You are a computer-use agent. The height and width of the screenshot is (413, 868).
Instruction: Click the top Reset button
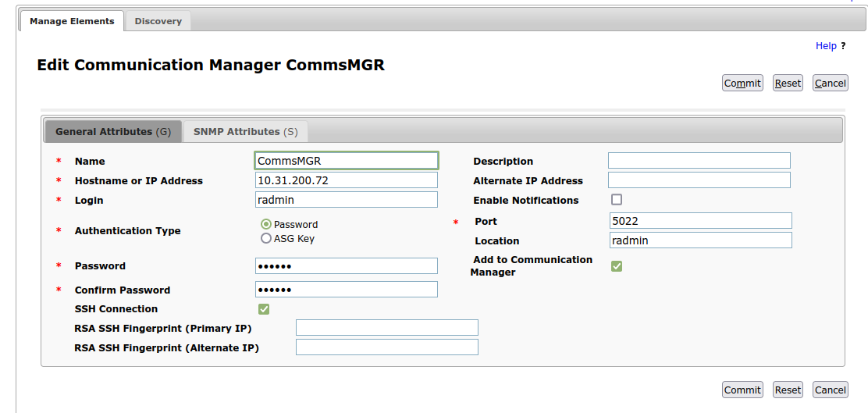[788, 83]
